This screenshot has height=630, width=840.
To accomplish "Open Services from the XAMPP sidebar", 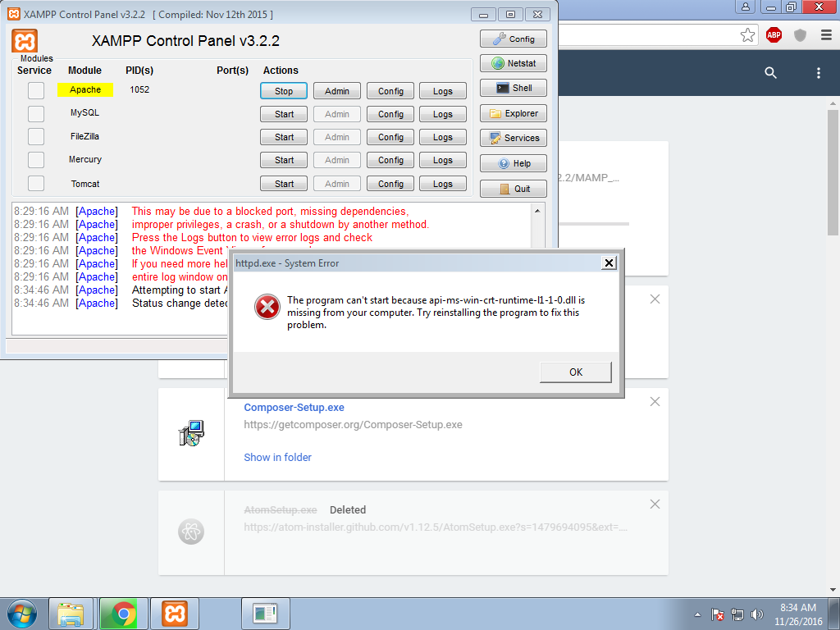I will point(514,138).
